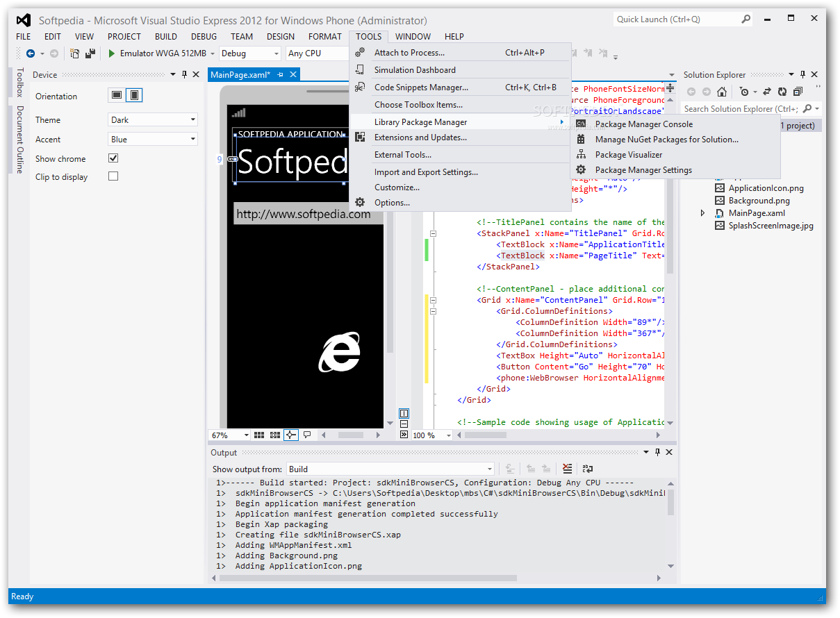840x618 pixels.
Task: Enable the Clip to display checkbox
Action: coord(113,176)
